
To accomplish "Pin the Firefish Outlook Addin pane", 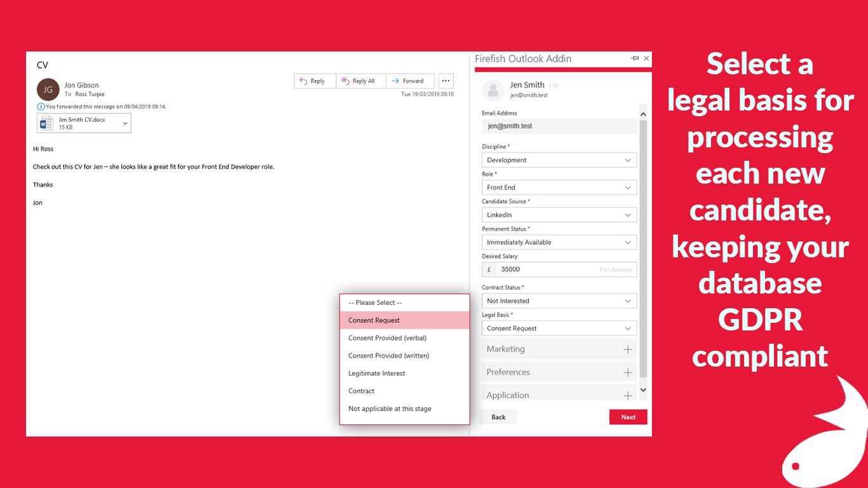I will pyautogui.click(x=635, y=58).
